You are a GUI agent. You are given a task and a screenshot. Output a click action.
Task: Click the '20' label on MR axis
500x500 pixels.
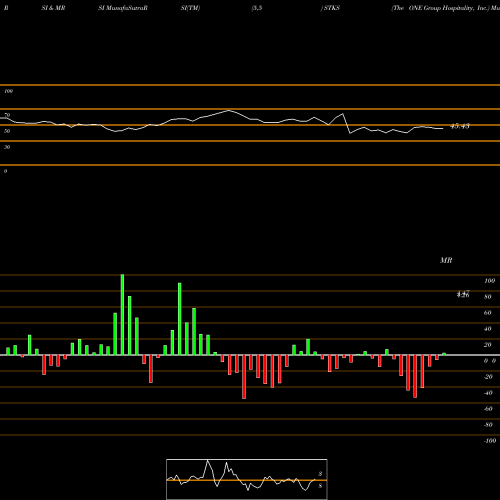click(488, 345)
